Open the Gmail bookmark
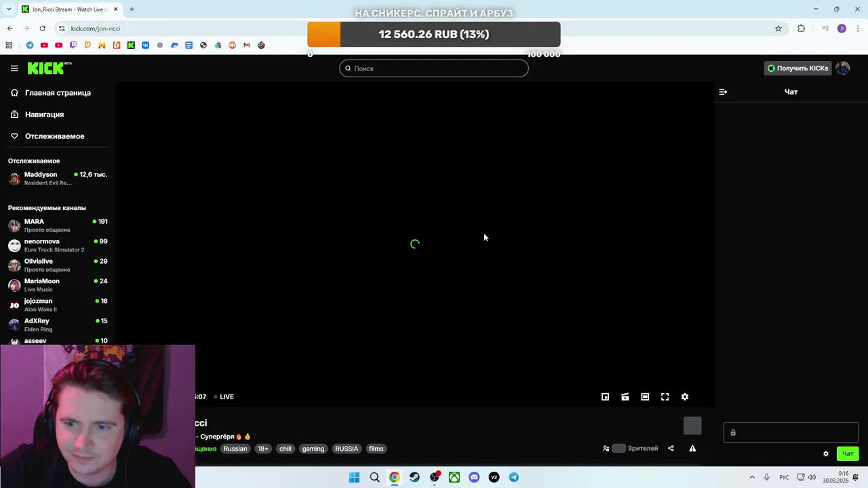The width and height of the screenshot is (868, 488). point(247,45)
